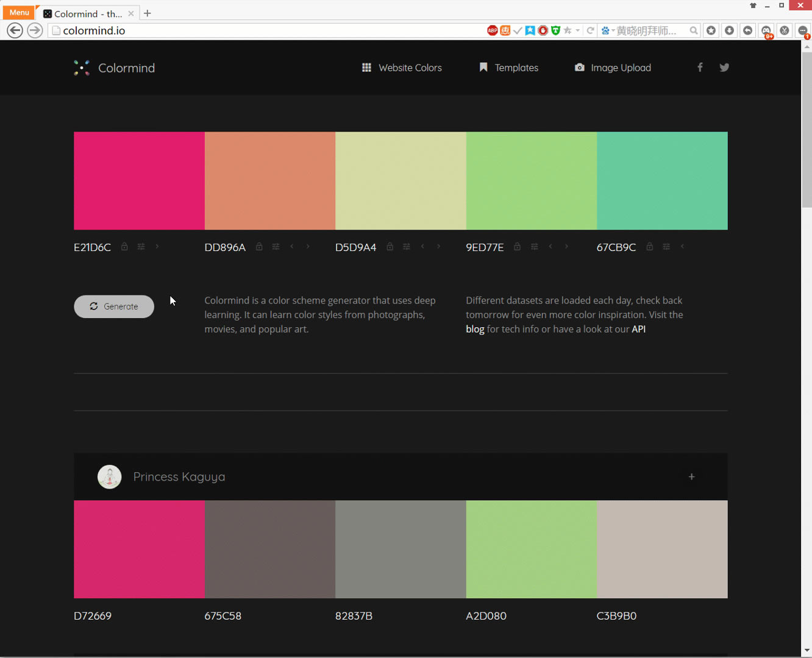The width and height of the screenshot is (812, 658).
Task: Click the A2D080 Kaguya swatch
Action: (x=532, y=550)
